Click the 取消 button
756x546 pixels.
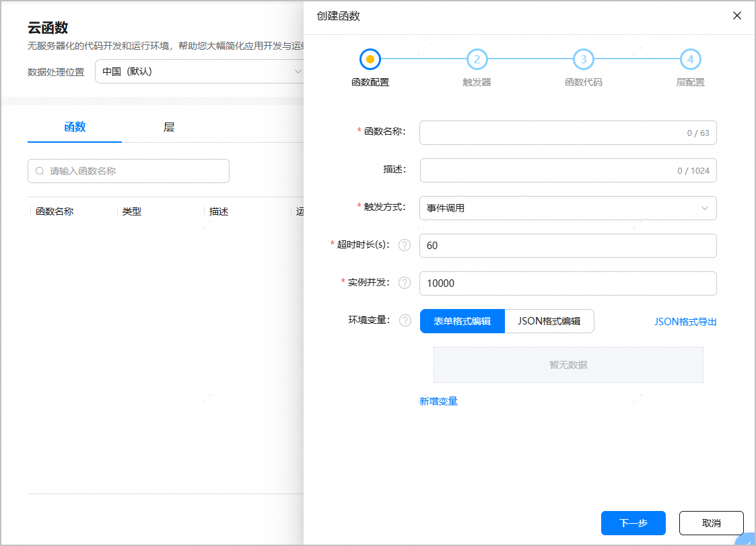711,523
